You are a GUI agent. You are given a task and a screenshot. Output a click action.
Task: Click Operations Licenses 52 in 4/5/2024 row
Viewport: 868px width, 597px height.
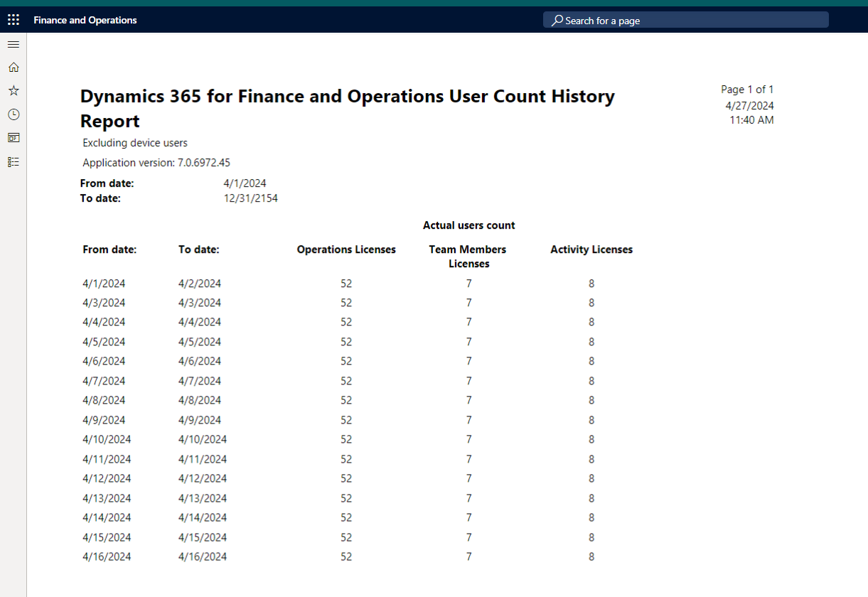[x=346, y=342]
